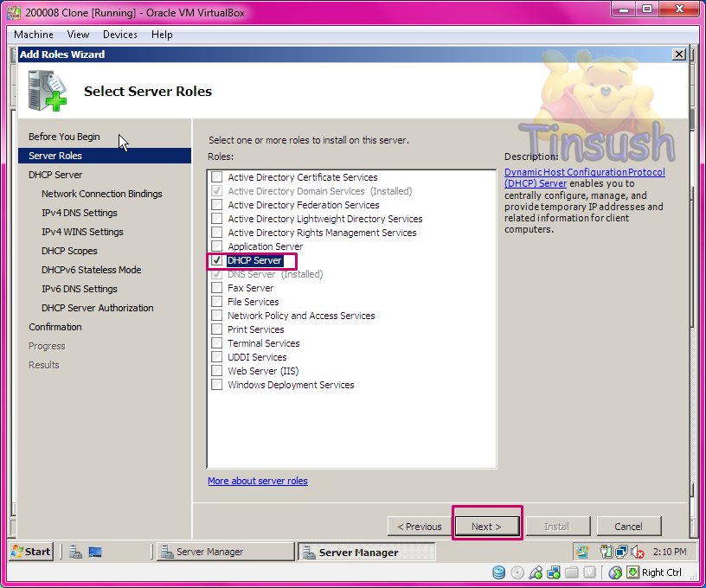706x588 pixels.
Task: Click VirtualBox optical drive status icon
Action: 517,572
